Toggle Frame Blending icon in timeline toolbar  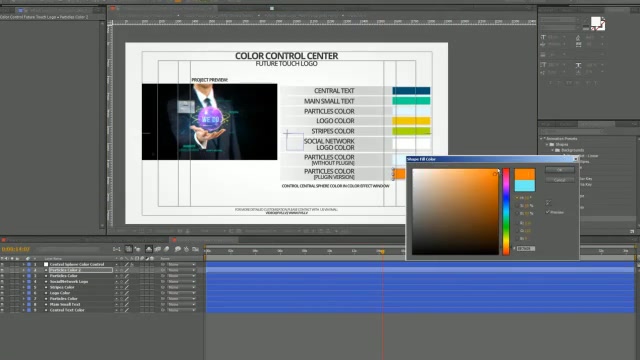coord(149,249)
